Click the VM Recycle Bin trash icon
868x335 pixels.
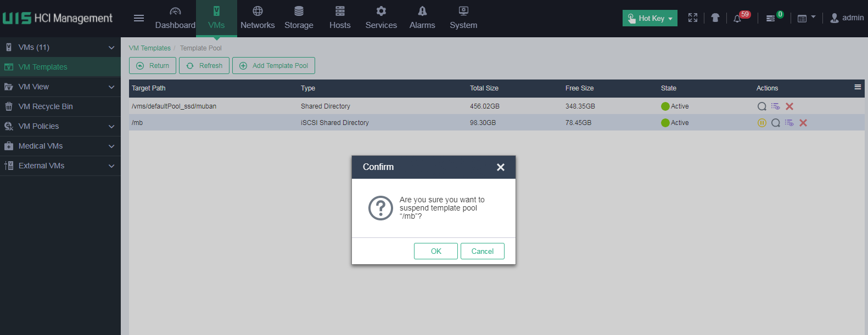click(x=9, y=106)
